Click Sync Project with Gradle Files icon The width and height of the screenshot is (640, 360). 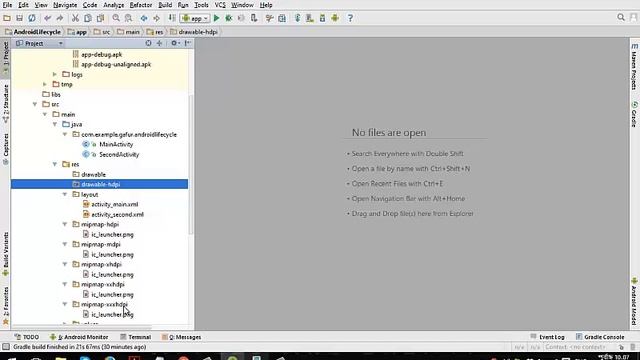coord(297,18)
